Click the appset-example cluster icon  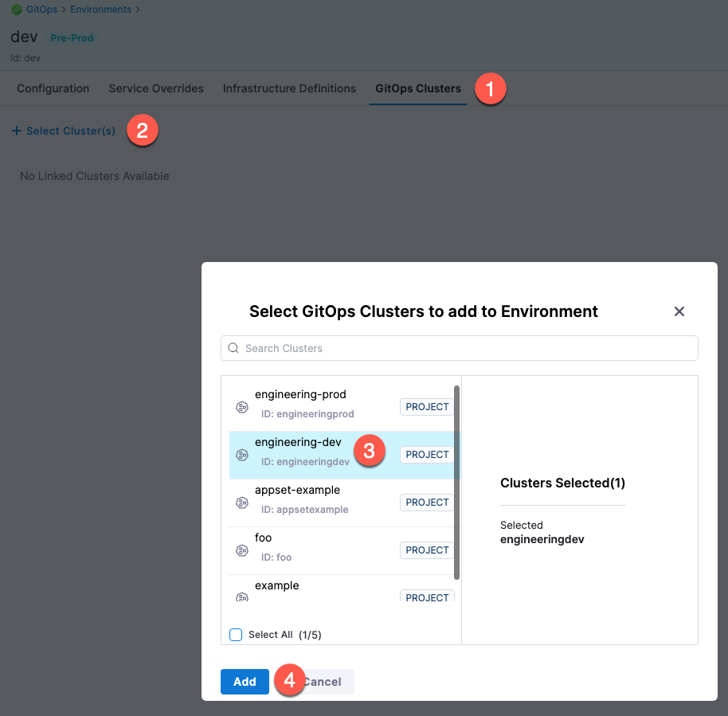tap(242, 503)
